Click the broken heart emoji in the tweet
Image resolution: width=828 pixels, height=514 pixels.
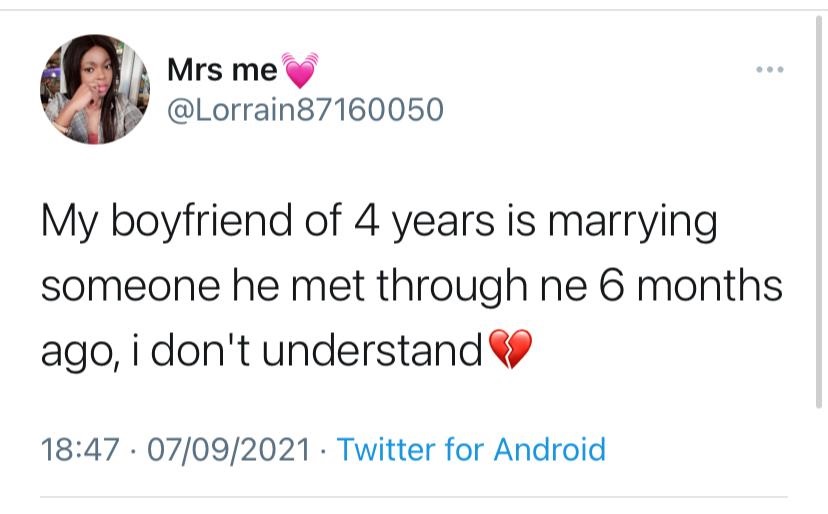[x=508, y=349]
